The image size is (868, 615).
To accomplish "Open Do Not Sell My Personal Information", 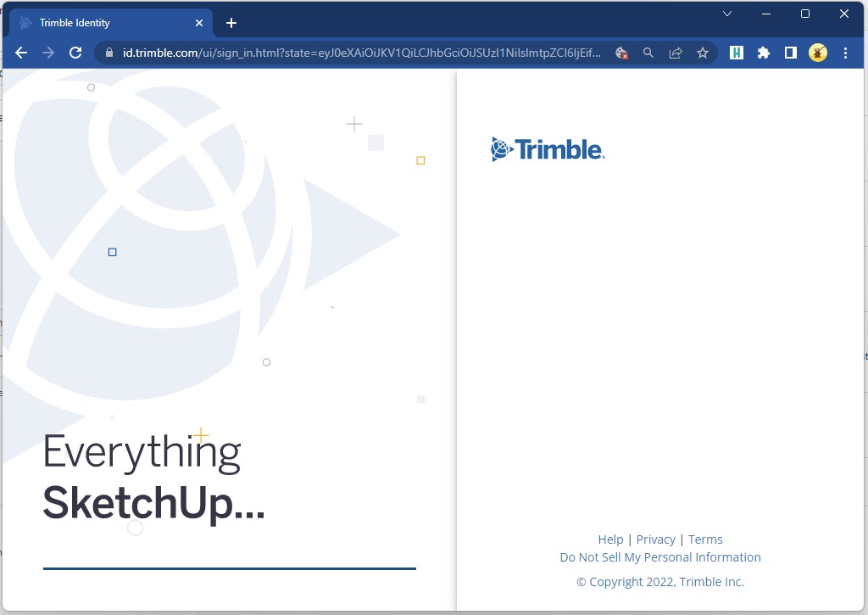I will pyautogui.click(x=660, y=556).
